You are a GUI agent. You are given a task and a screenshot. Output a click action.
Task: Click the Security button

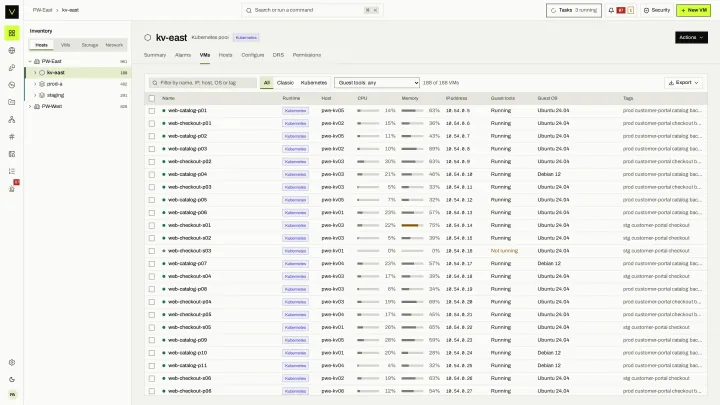click(657, 10)
